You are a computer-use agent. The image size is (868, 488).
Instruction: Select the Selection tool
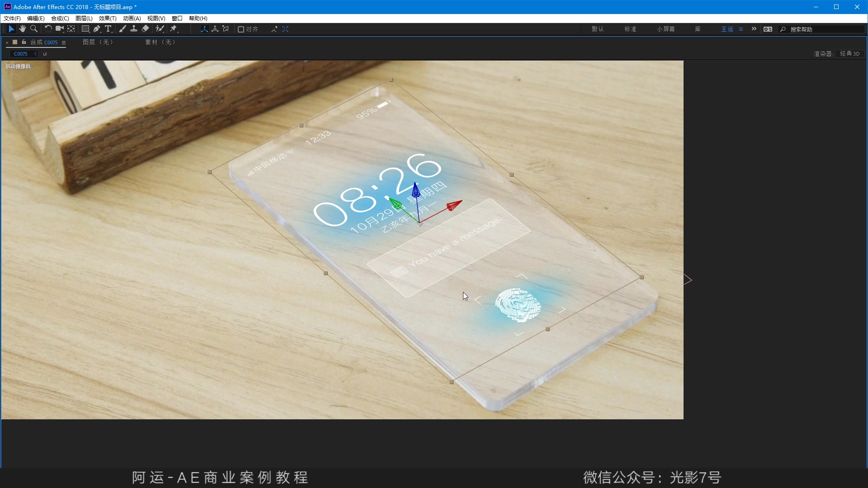click(x=10, y=28)
